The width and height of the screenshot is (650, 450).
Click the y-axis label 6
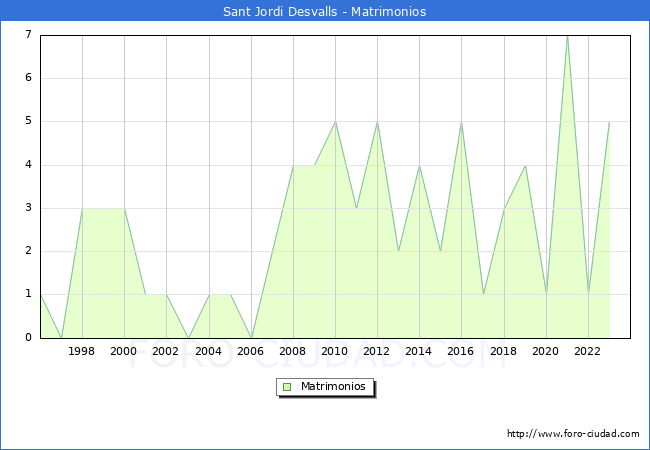click(x=28, y=77)
